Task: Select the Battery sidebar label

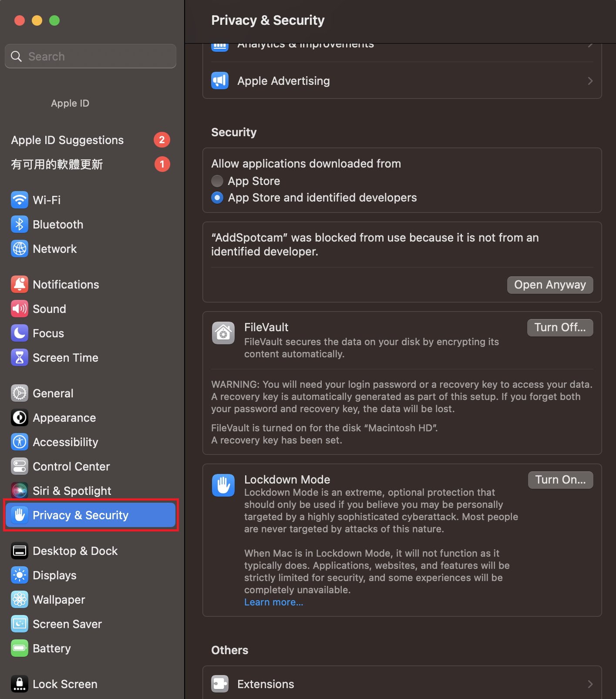Action: point(52,649)
